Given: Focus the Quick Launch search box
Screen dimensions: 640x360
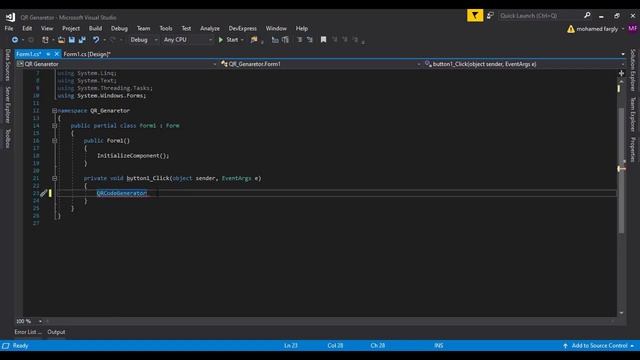Looking at the screenshot, I should click(540, 16).
